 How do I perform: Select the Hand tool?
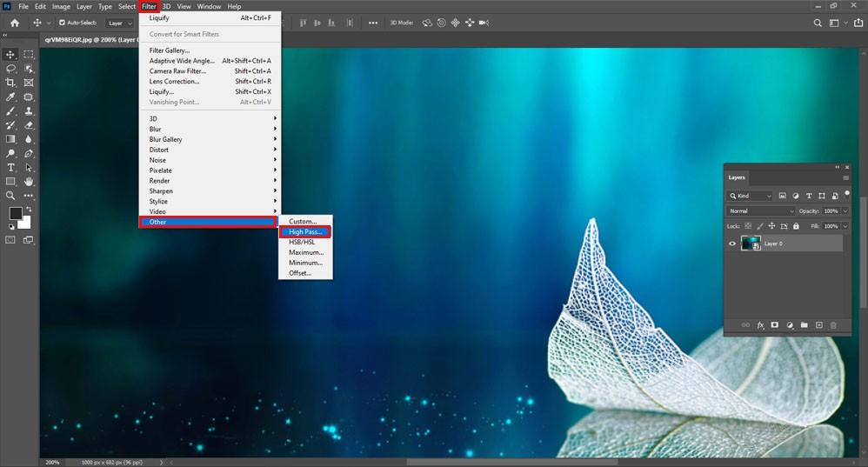[x=29, y=182]
